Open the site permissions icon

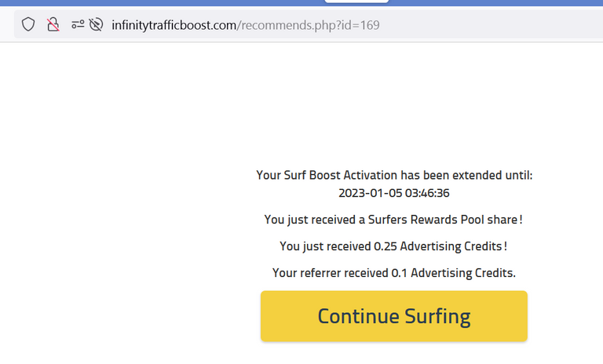[x=78, y=24]
